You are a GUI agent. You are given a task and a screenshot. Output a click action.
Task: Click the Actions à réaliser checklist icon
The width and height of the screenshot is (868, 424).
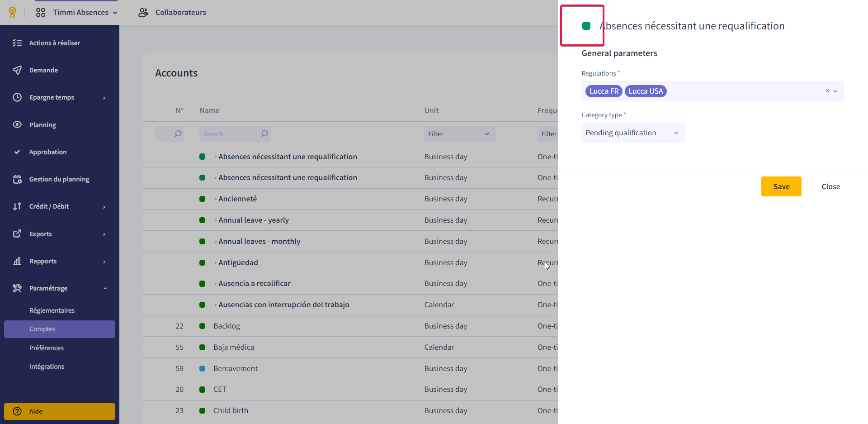(x=17, y=43)
